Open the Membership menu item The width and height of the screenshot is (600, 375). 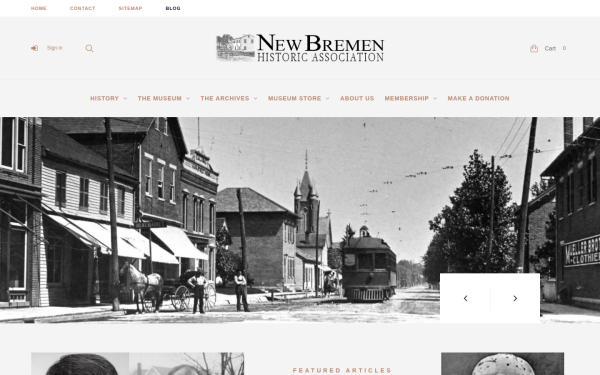tap(406, 98)
